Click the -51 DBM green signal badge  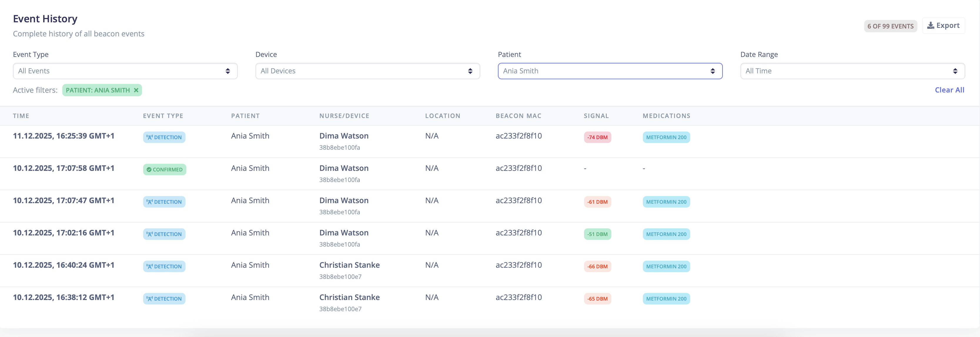(597, 234)
